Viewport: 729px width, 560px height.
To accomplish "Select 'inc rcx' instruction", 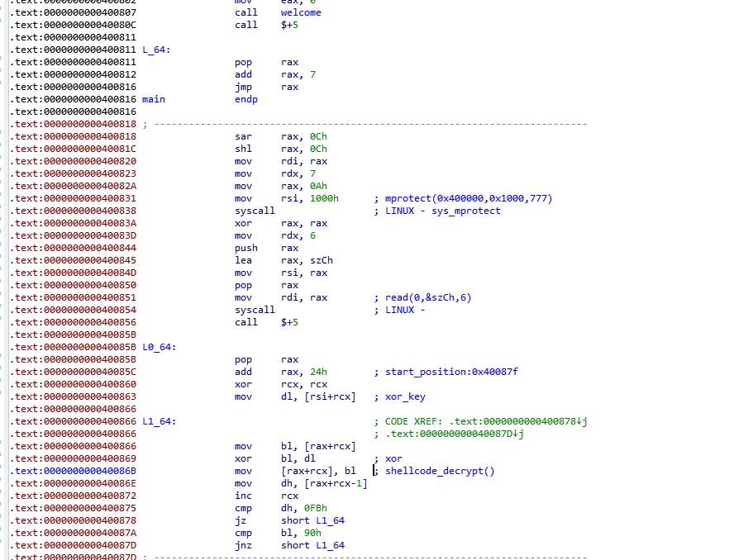I will (x=266, y=496).
